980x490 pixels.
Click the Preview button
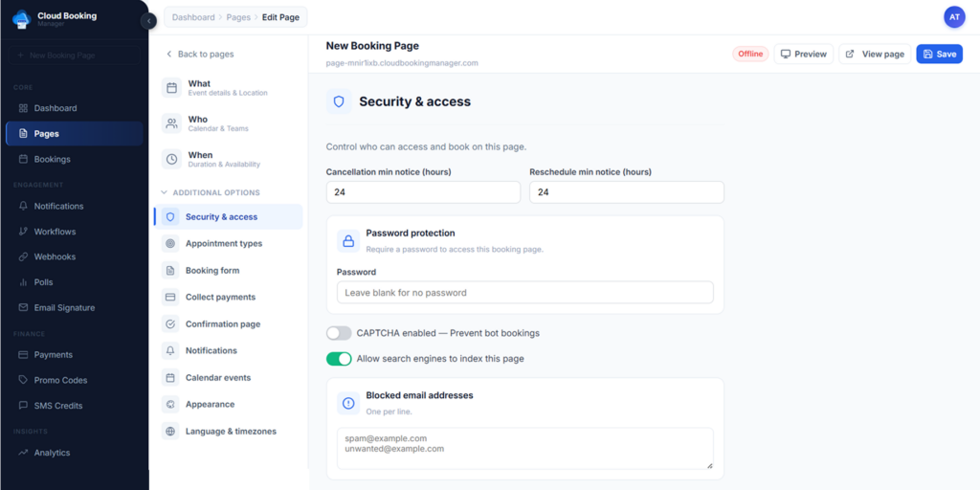pyautogui.click(x=803, y=55)
